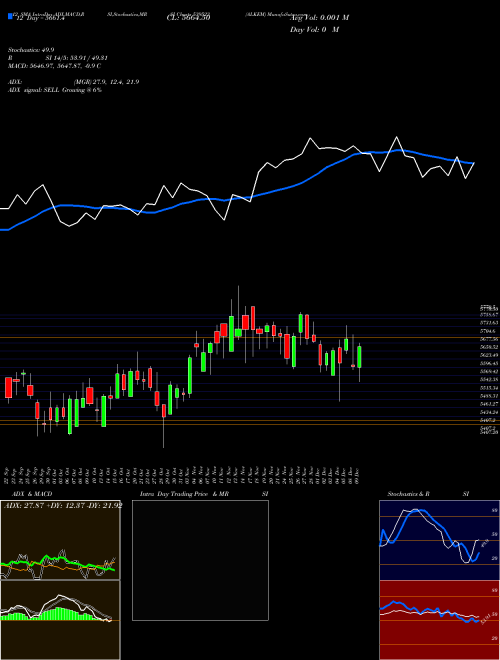The height and width of the screenshot is (660, 500).
Task: Click the rightmost green candlestick of 09 Dec
Action: [359, 357]
